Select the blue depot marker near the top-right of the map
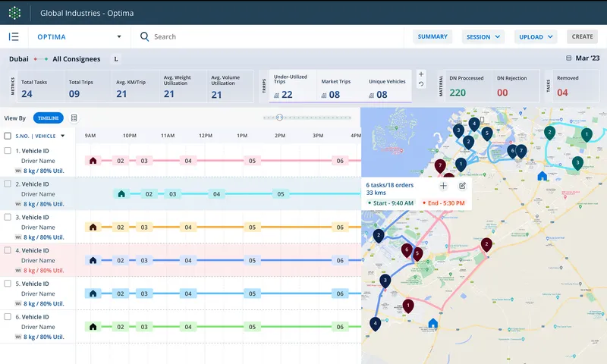The height and width of the screenshot is (364, 607). (x=542, y=175)
